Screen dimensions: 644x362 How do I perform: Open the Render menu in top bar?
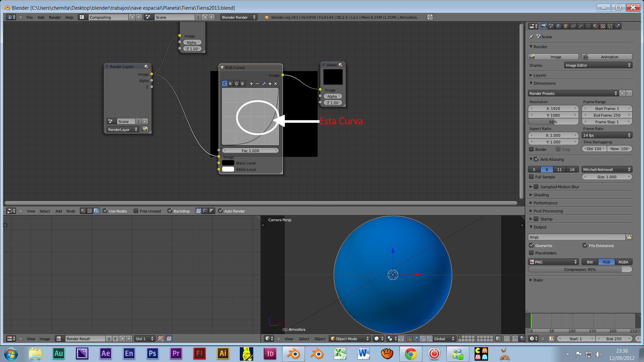[x=55, y=17]
